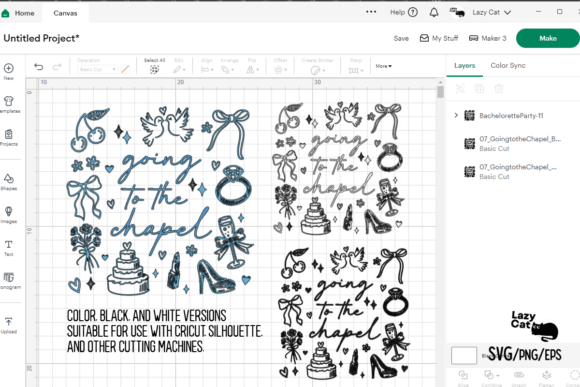Click the blank canvas color swatch
The height and width of the screenshot is (387, 580).
coord(464,355)
